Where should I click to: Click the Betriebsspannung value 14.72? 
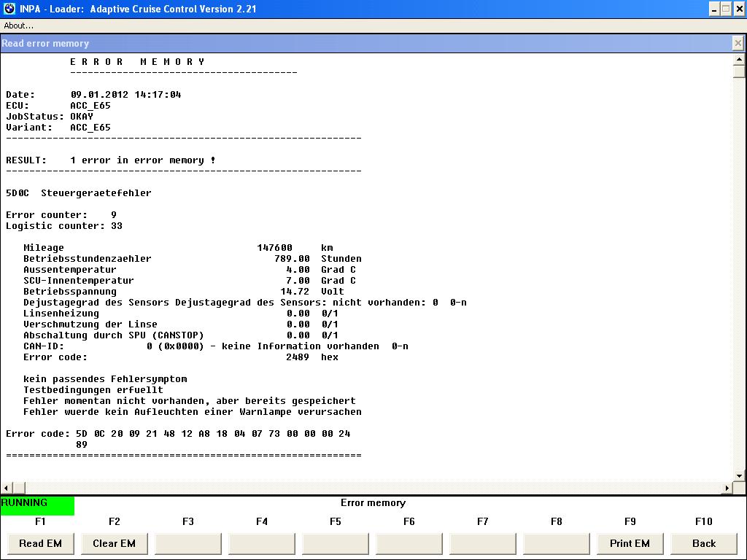[x=295, y=292]
